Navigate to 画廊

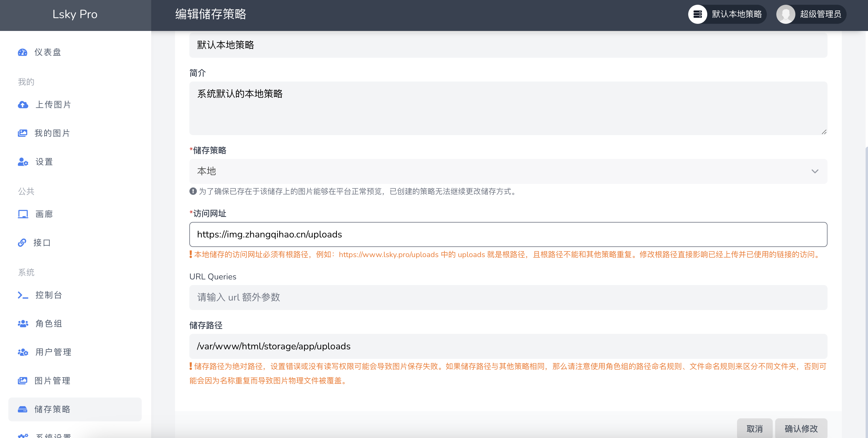click(x=75, y=214)
